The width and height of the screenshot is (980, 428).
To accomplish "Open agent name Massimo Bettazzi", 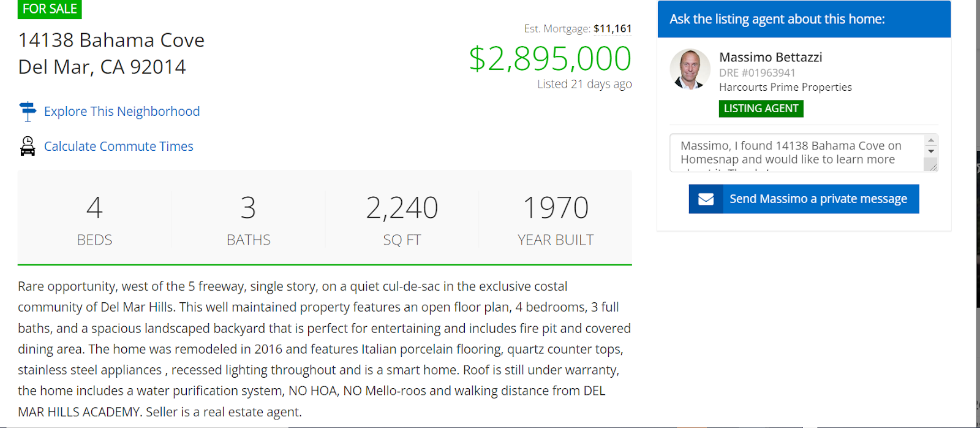I will 771,57.
